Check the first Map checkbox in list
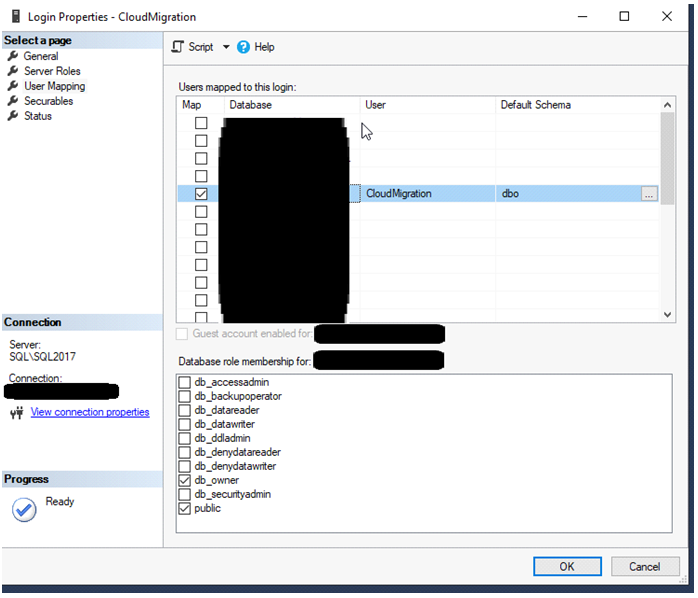The height and width of the screenshot is (598, 698). (201, 123)
